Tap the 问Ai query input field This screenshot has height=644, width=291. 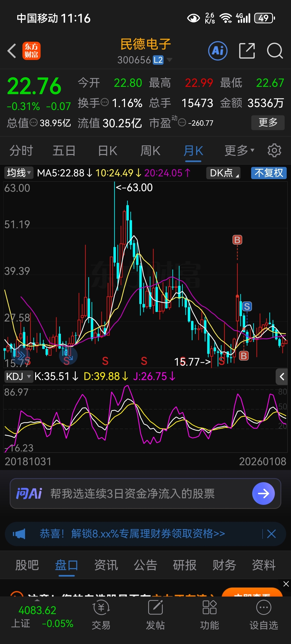(145, 494)
